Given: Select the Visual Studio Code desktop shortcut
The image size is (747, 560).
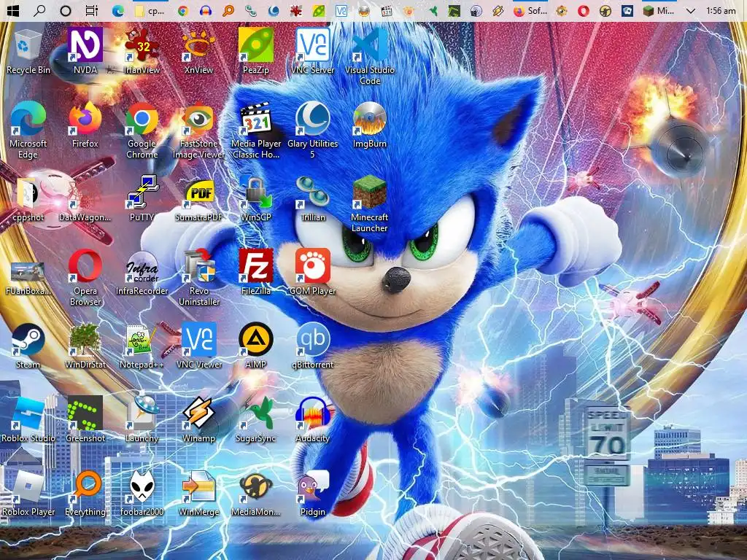Looking at the screenshot, I should coord(370,56).
